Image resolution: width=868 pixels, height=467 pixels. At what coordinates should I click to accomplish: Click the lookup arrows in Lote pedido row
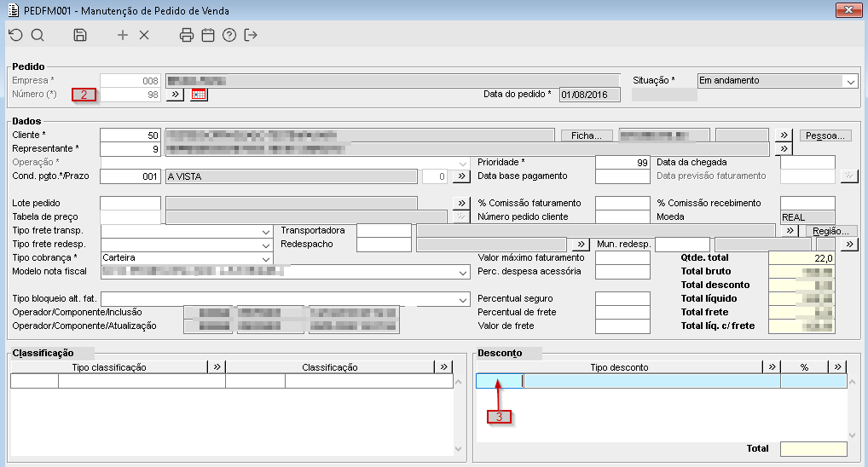461,203
